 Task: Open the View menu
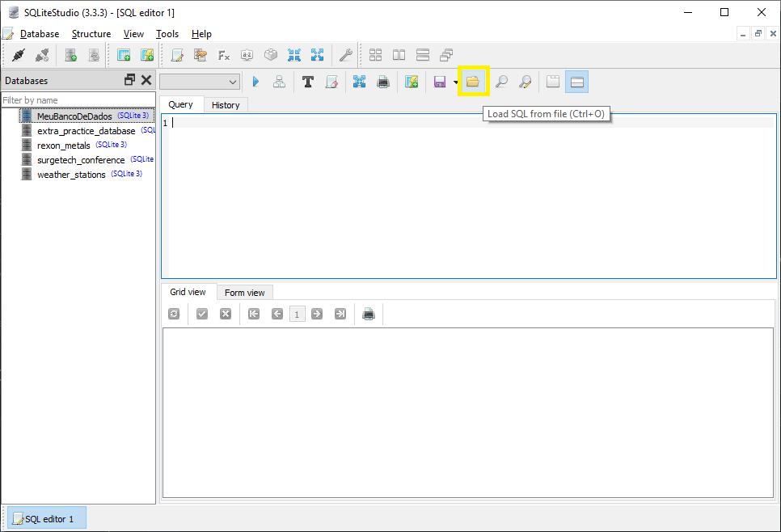133,34
